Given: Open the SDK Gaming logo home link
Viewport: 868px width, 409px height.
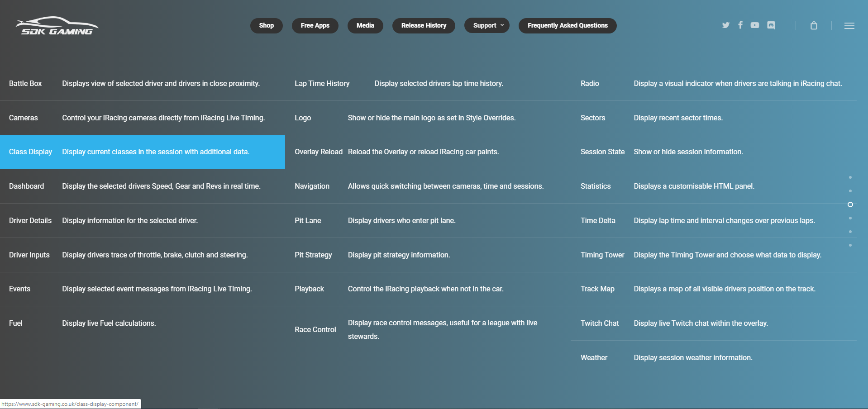Looking at the screenshot, I should pyautogui.click(x=57, y=26).
